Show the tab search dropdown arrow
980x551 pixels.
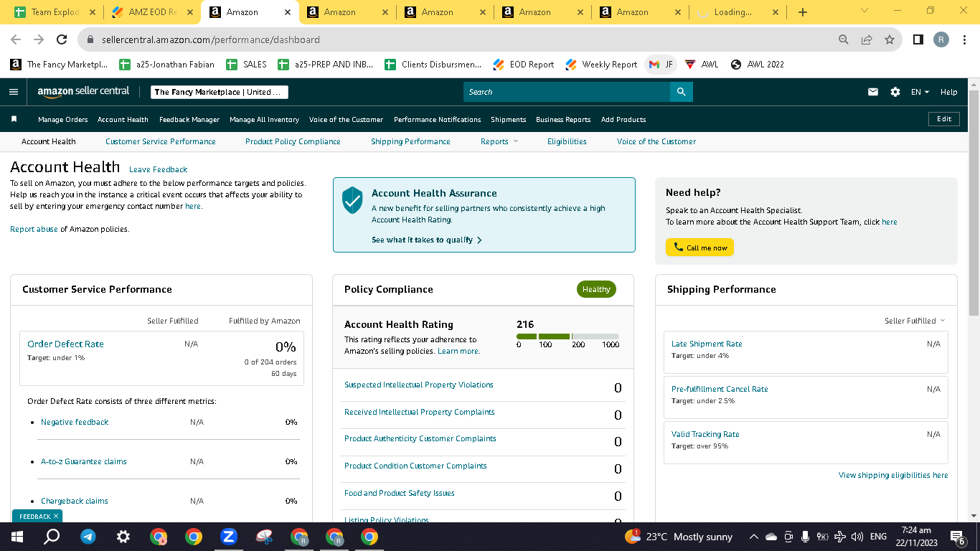pos(864,11)
